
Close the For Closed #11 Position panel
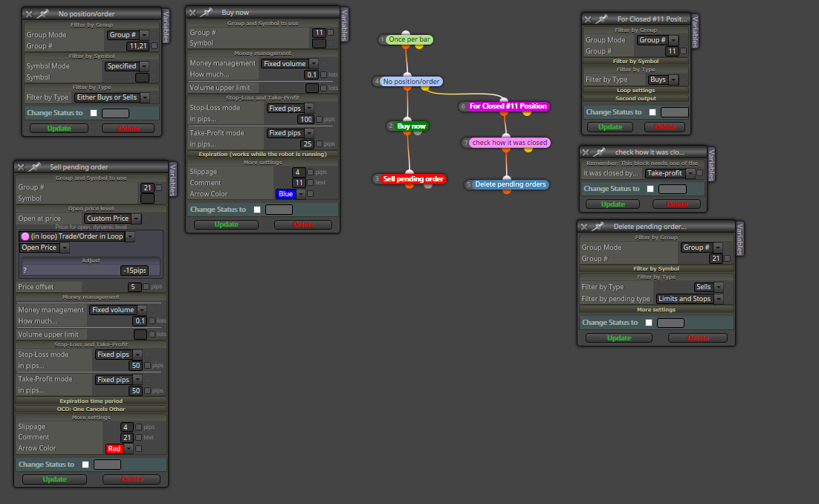(588, 19)
